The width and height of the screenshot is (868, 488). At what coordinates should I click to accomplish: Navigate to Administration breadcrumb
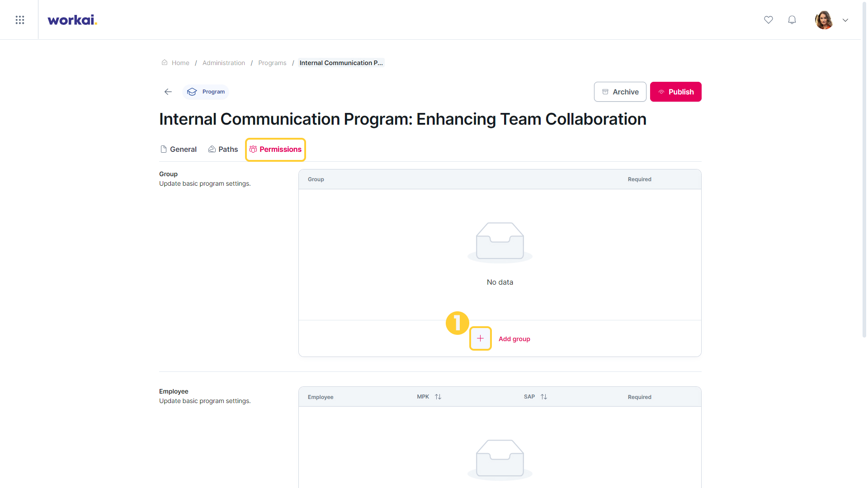pos(224,63)
